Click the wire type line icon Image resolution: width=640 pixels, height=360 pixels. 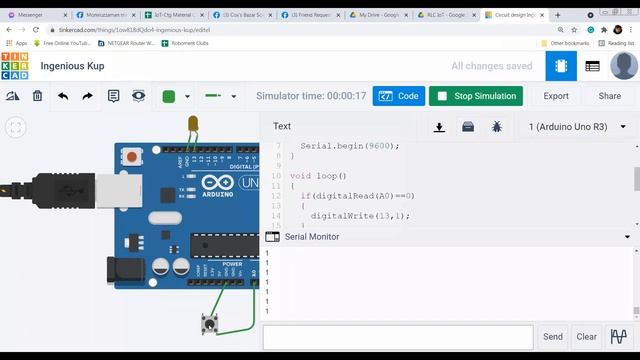click(213, 96)
